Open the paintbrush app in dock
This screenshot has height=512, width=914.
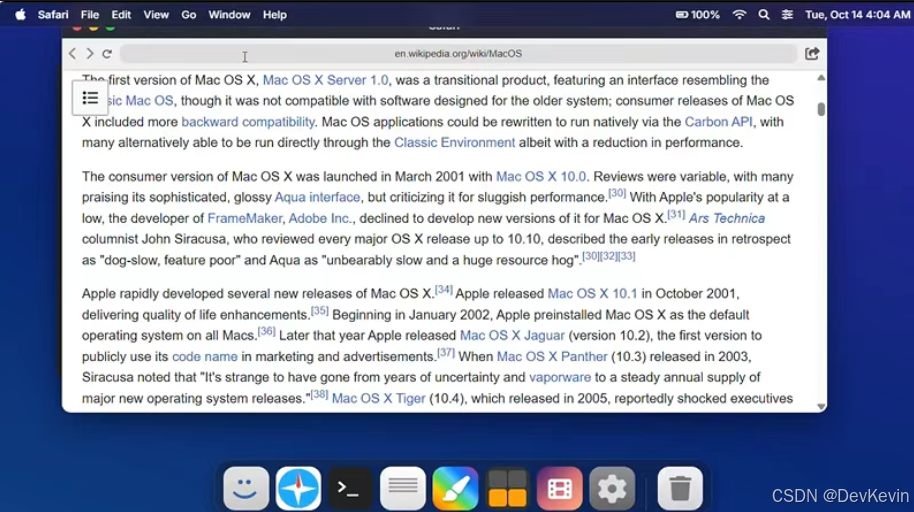pos(455,488)
